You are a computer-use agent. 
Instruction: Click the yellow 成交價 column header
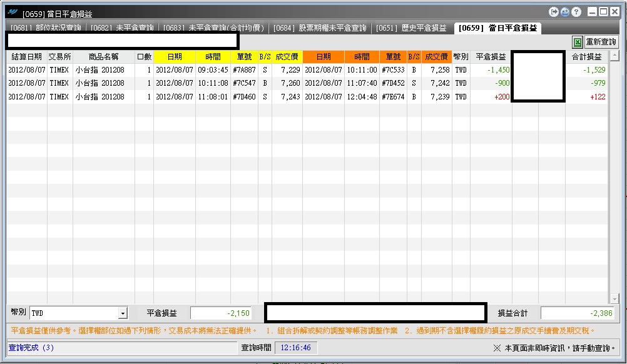pos(287,57)
